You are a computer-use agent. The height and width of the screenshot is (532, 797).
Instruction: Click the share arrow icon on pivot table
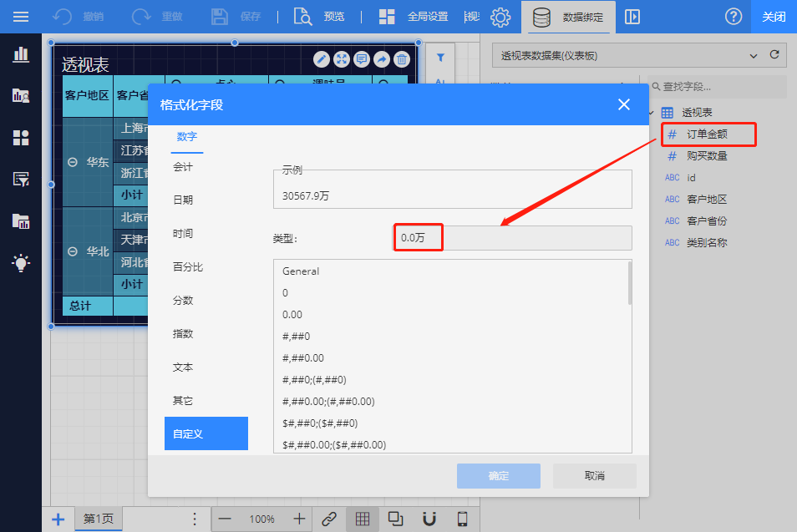(382, 58)
